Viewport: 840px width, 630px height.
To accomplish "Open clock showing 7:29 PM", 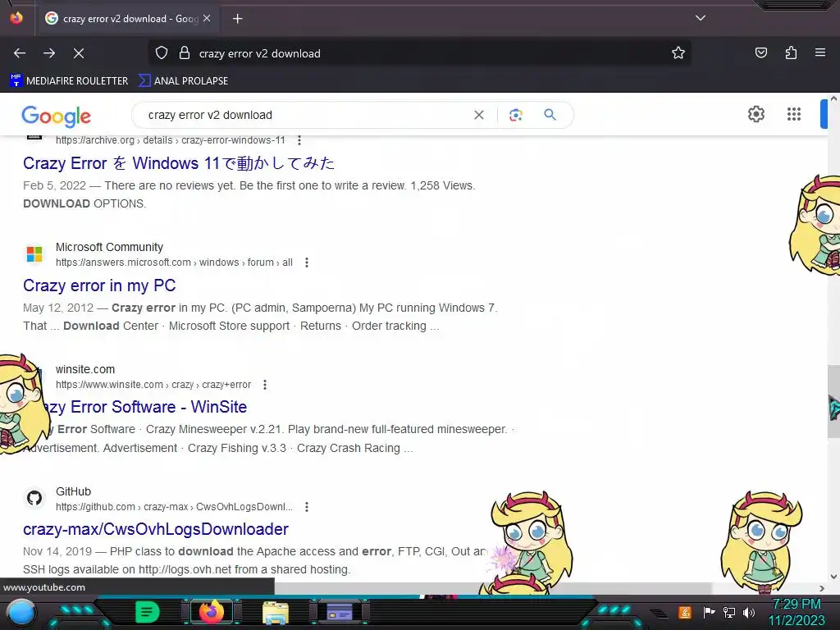I will point(797,612).
